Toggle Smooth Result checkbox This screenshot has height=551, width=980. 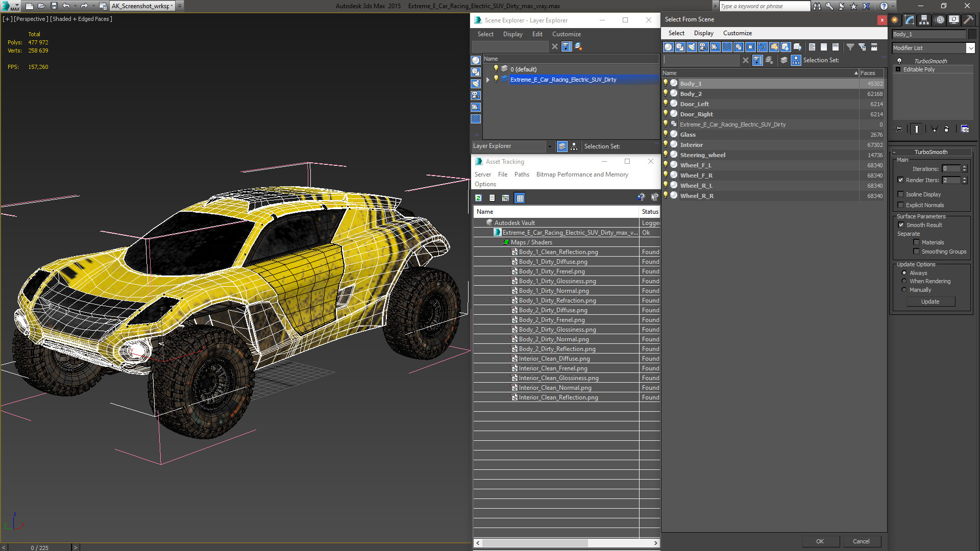901,225
